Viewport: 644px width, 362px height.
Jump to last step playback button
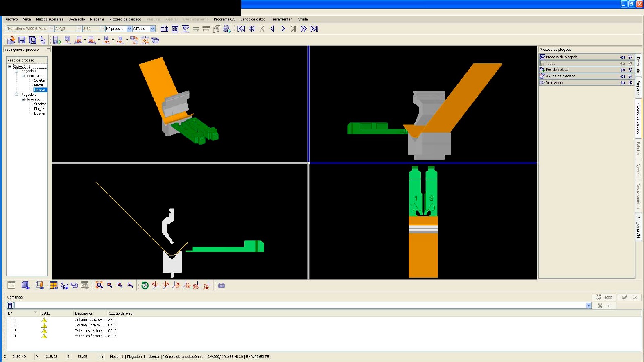[314, 29]
